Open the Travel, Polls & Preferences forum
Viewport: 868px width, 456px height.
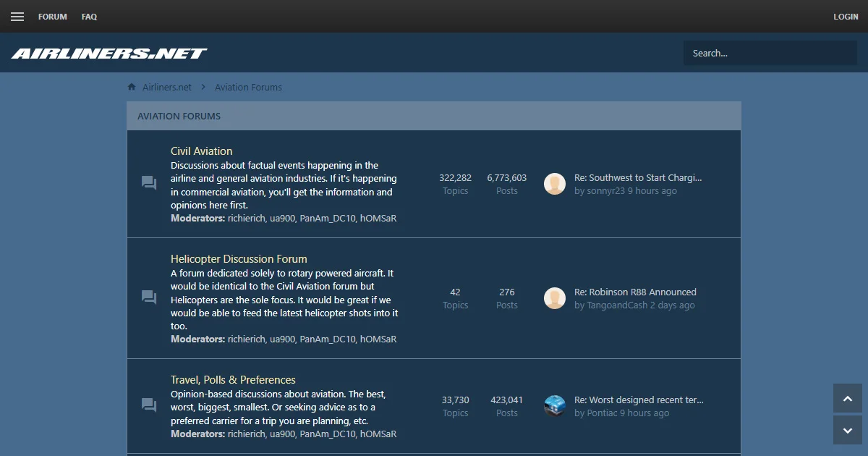tap(233, 380)
